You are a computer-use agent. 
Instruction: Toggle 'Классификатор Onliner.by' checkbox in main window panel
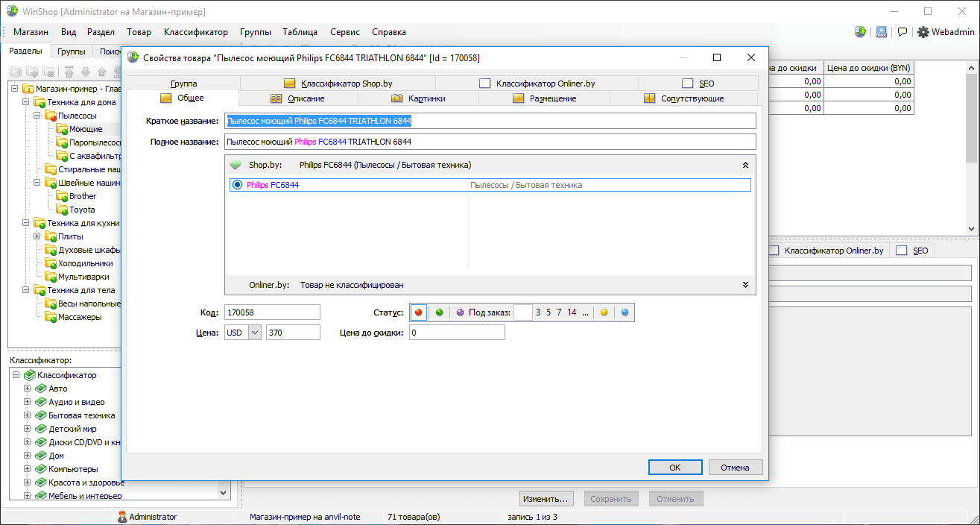[774, 251]
